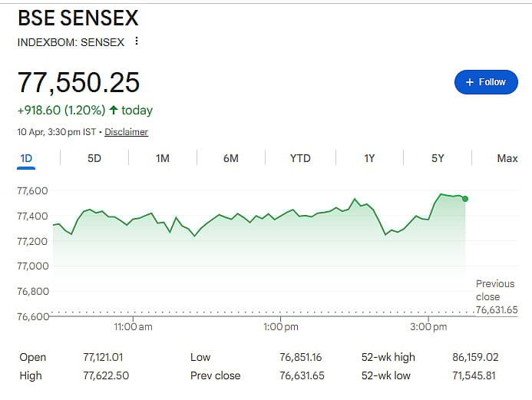
Task: Click the plus icon on Follow button
Action: click(469, 82)
